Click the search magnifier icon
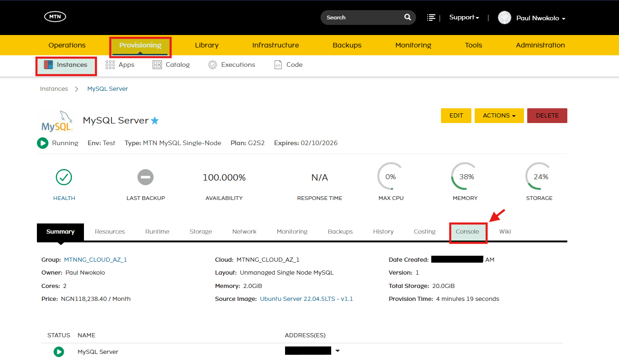The image size is (619, 364). [x=408, y=17]
